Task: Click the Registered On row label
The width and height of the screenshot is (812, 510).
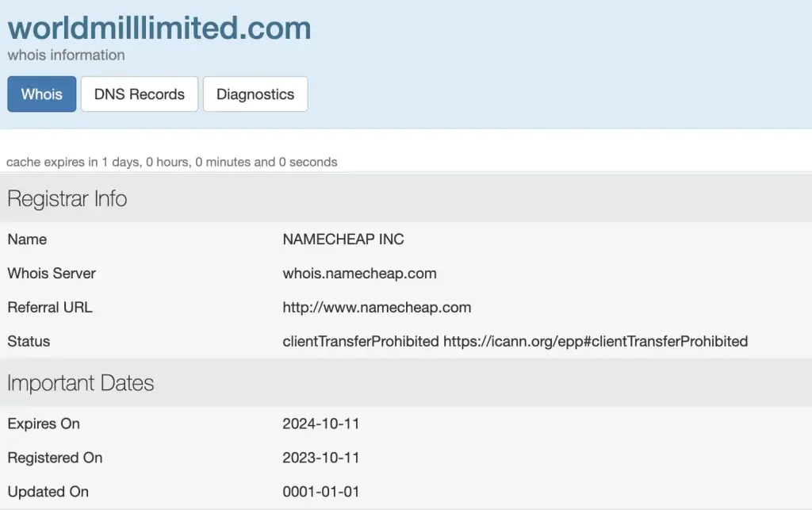Action: (55, 458)
